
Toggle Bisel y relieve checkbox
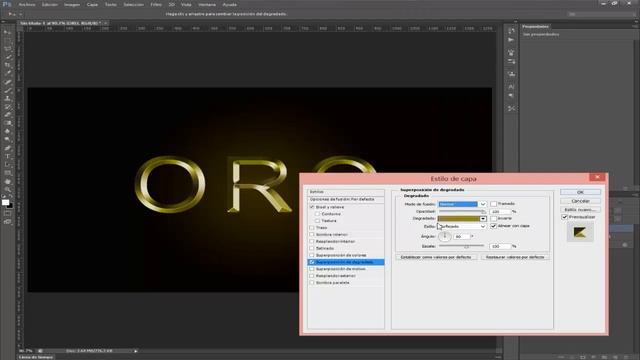(312, 207)
